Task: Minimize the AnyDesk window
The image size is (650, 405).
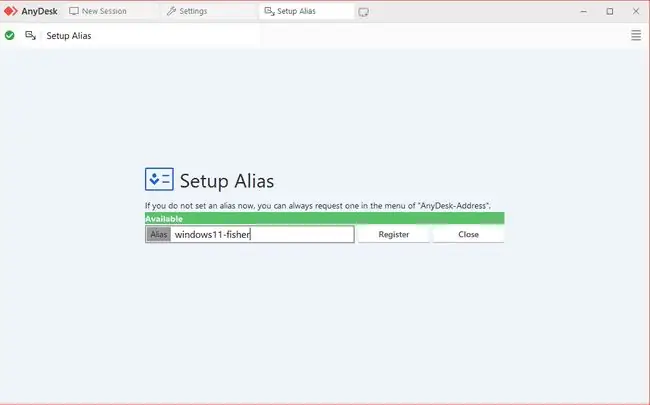Action: pos(584,11)
